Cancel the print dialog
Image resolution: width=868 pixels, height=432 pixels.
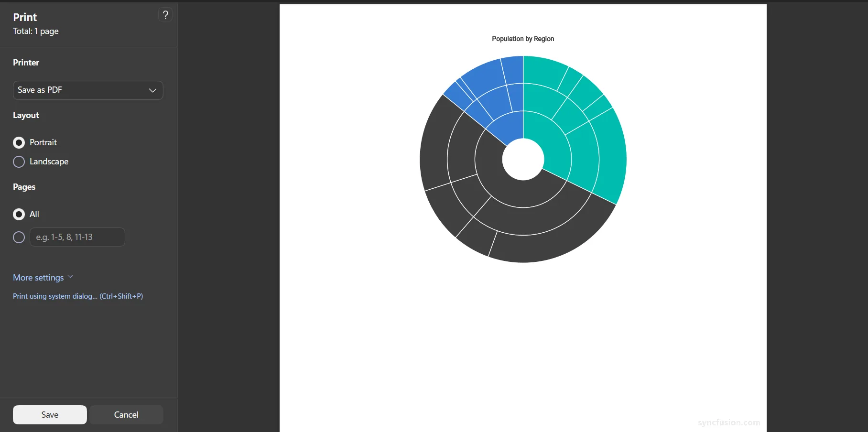(x=126, y=415)
